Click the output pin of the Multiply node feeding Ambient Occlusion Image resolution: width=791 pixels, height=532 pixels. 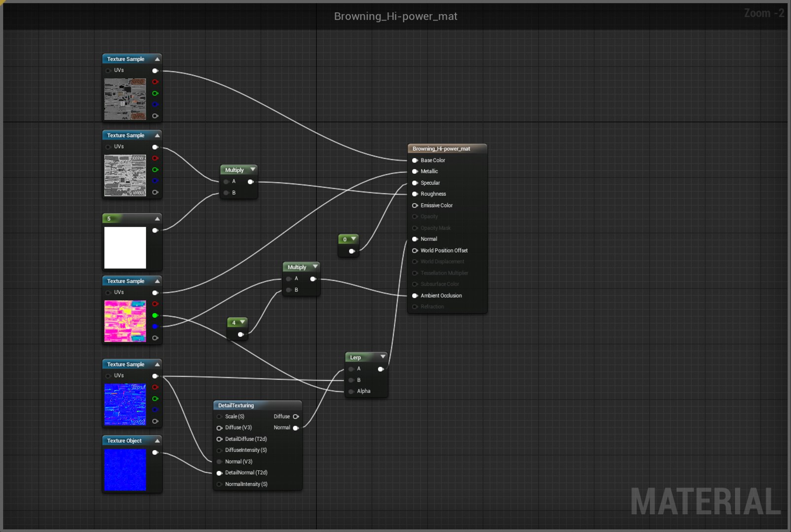313,279
